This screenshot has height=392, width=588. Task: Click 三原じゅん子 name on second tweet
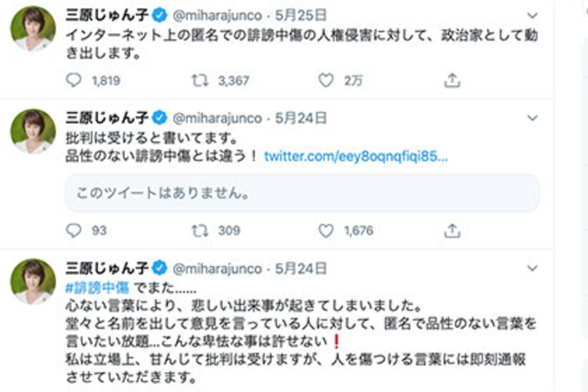click(x=107, y=118)
